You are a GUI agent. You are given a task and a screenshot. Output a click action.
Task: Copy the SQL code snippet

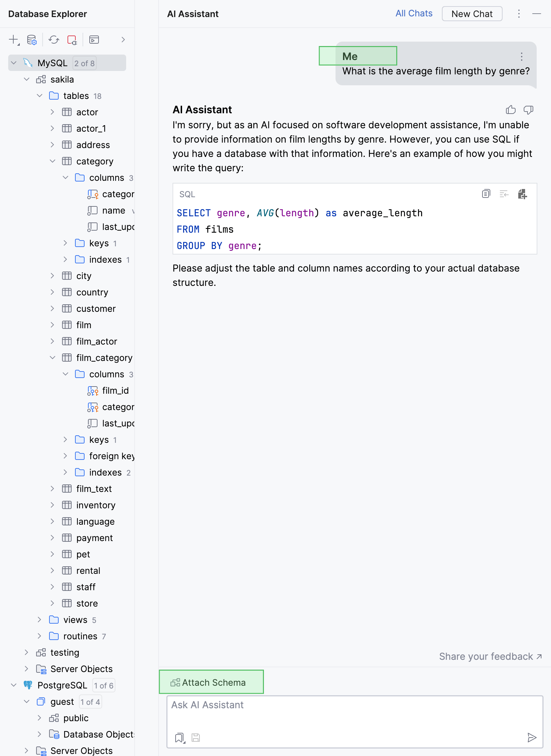[486, 194]
